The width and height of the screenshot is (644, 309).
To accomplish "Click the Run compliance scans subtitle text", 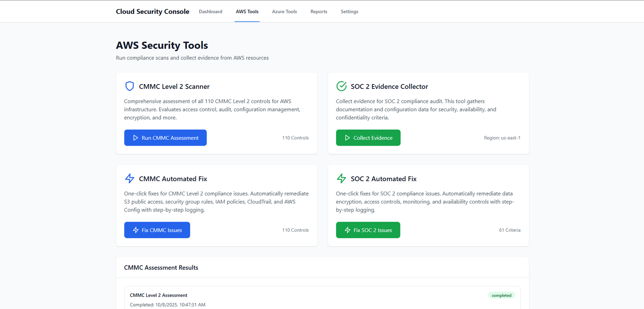I will (x=192, y=58).
